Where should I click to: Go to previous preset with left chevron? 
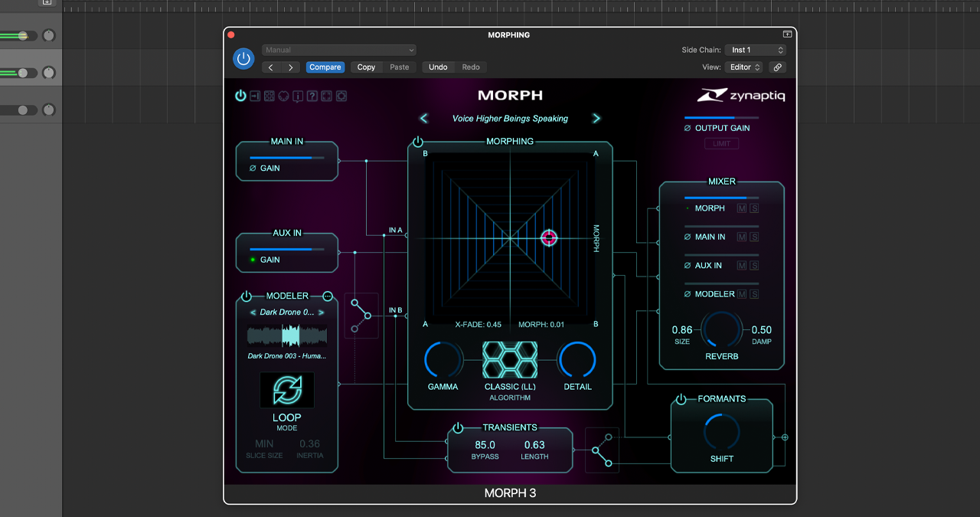click(423, 118)
